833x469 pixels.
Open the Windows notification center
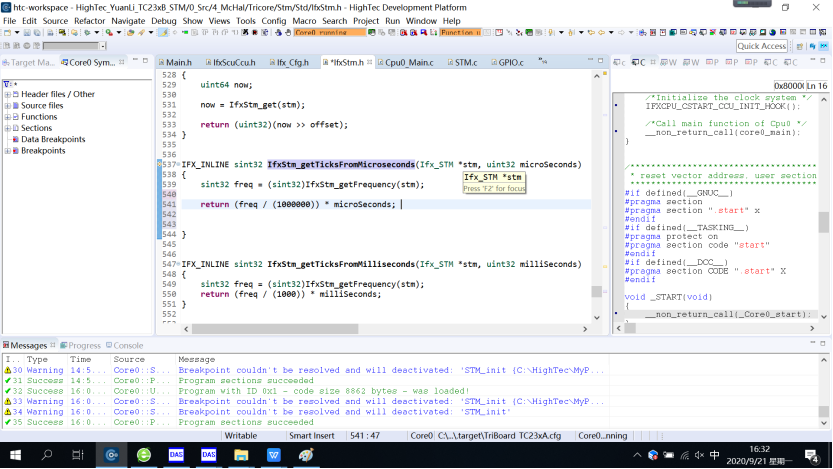pos(811,455)
